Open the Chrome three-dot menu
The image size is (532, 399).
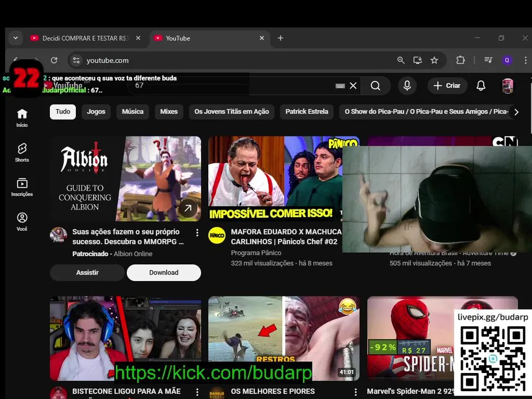[x=525, y=60]
